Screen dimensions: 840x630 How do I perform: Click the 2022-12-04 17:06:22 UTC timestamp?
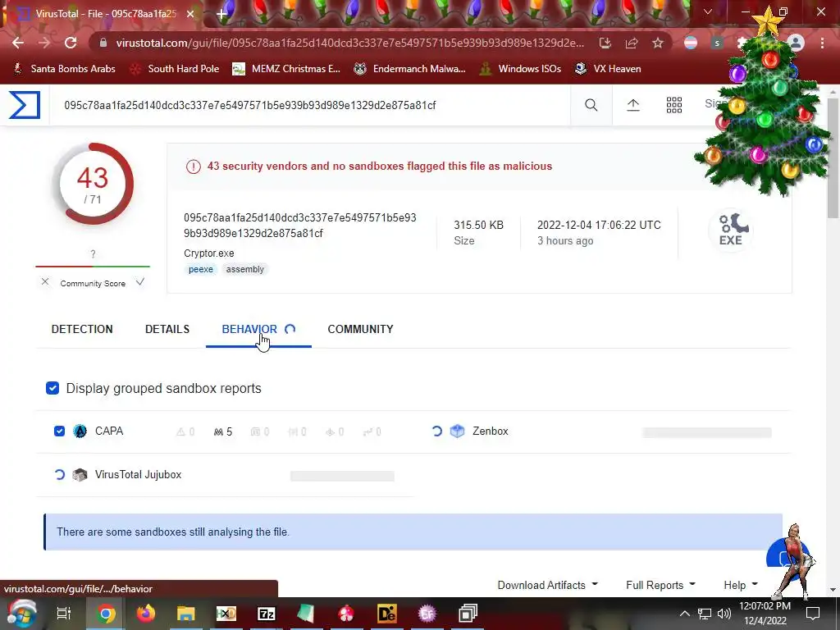point(599,225)
